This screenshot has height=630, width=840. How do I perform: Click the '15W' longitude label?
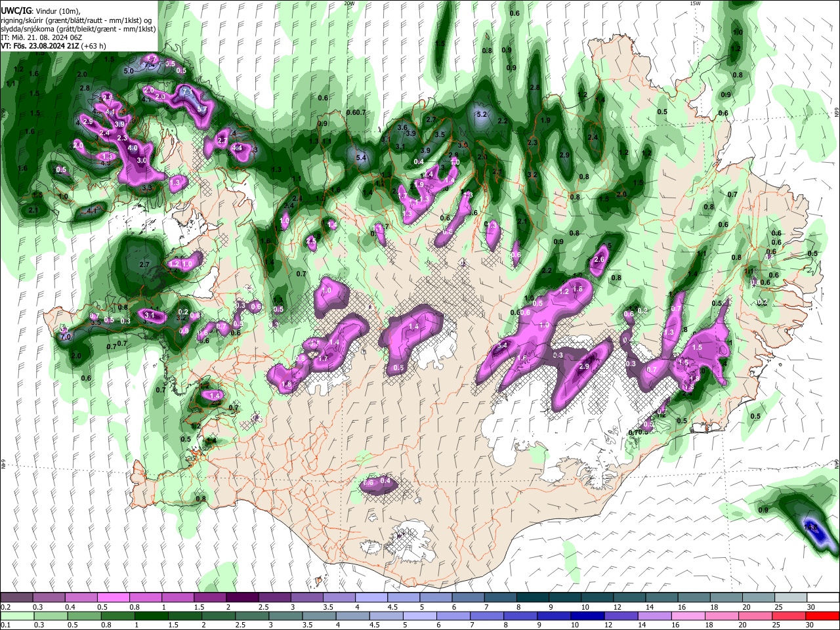(695, 3)
